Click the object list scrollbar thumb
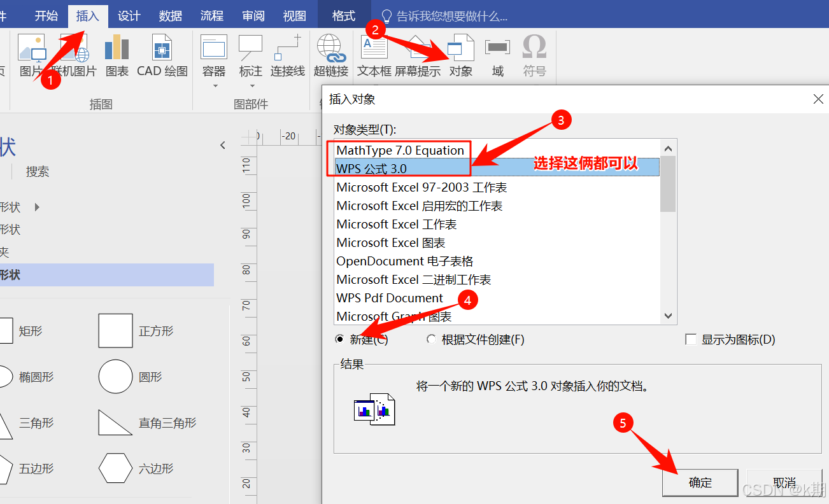The image size is (829, 504). [x=668, y=184]
